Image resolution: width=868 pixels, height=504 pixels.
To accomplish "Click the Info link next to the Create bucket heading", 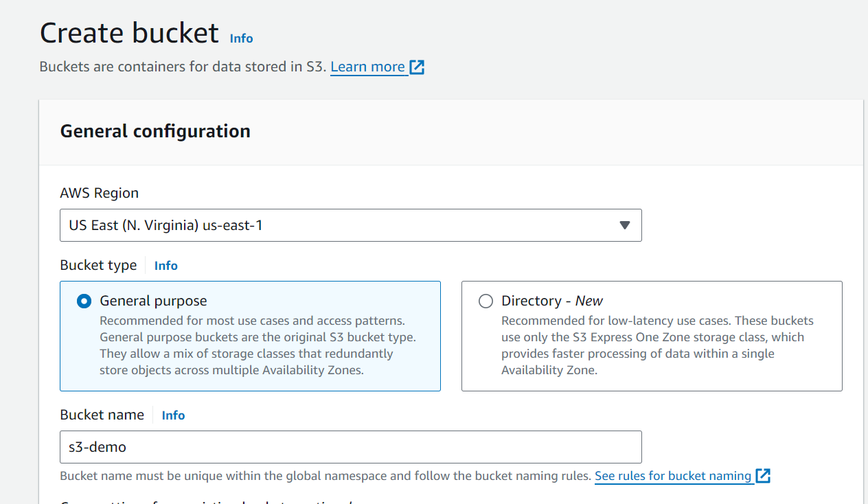I will (x=241, y=38).
